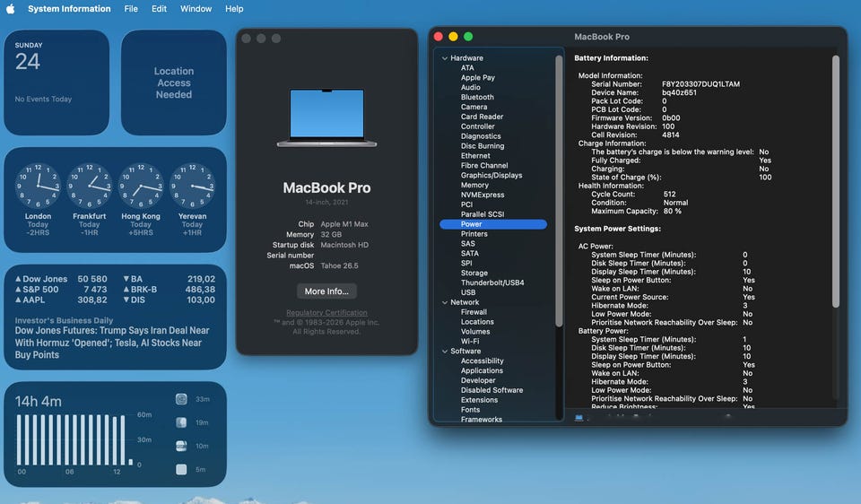The width and height of the screenshot is (861, 504).
Task: Collapse the Hardware section
Action: pos(445,58)
